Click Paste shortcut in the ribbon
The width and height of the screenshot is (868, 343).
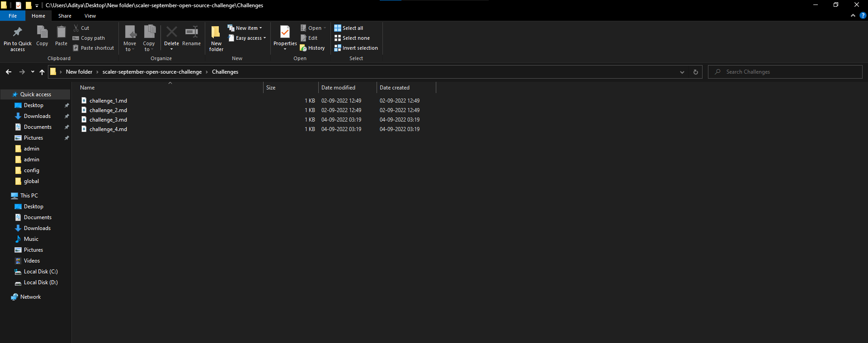coord(93,48)
